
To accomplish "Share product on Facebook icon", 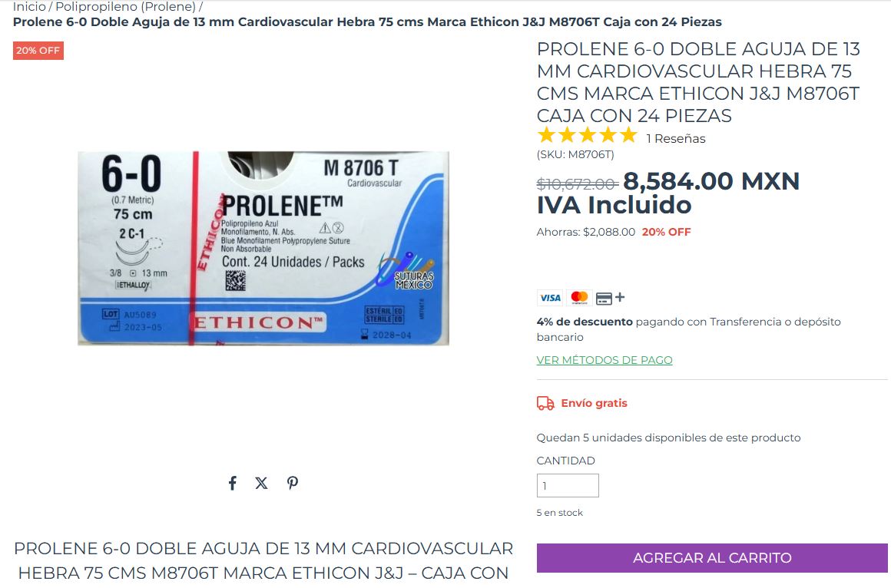I will (x=233, y=484).
